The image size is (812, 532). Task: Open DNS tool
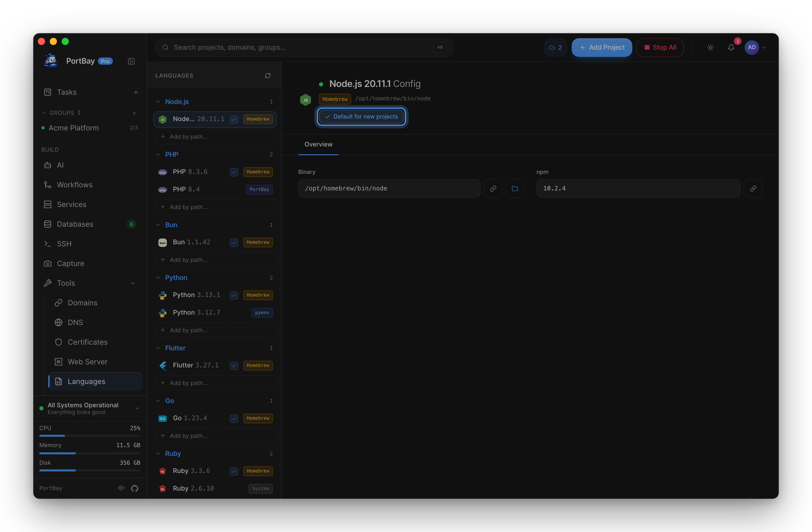click(x=95, y=323)
